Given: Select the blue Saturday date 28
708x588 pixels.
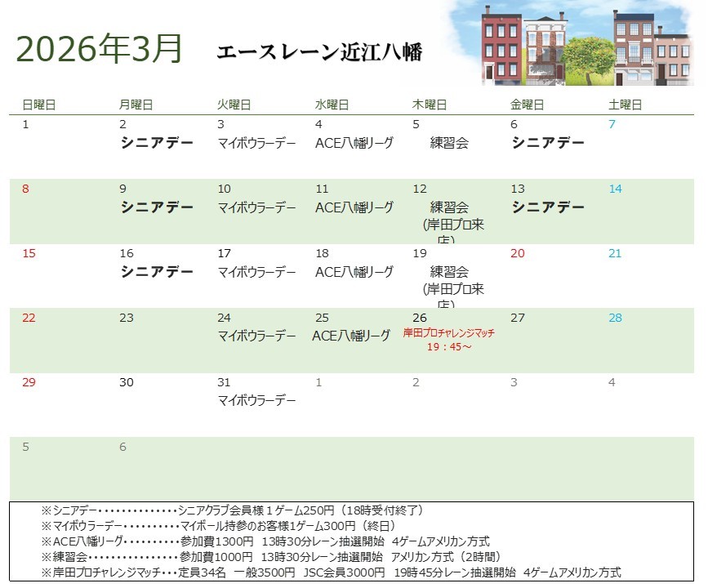Looking at the screenshot, I should click(615, 318).
